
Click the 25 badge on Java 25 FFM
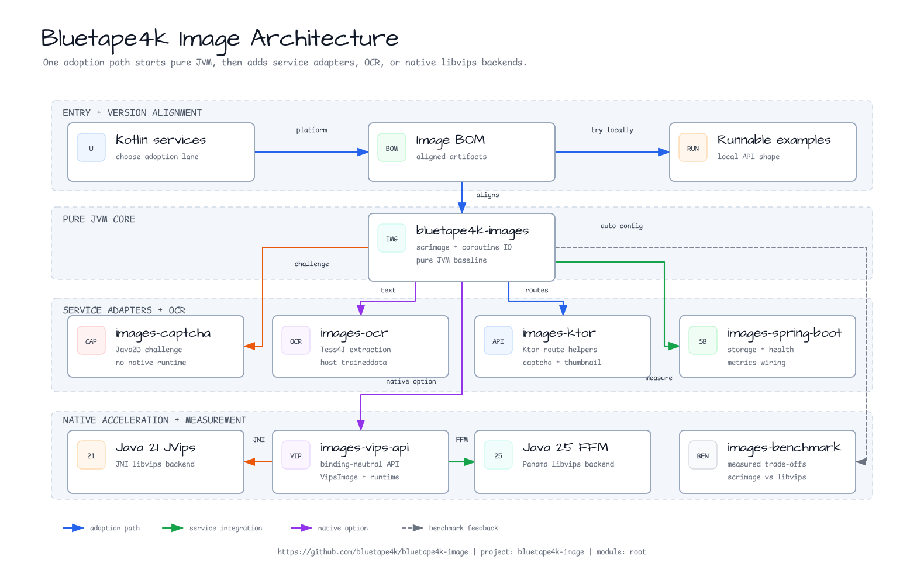click(x=498, y=455)
